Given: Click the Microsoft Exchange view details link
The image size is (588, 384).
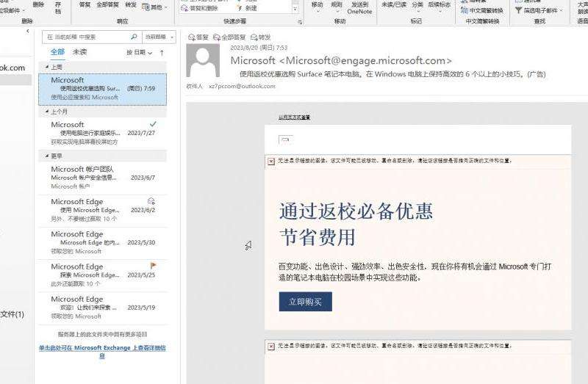Looking at the screenshot, I should tap(102, 352).
